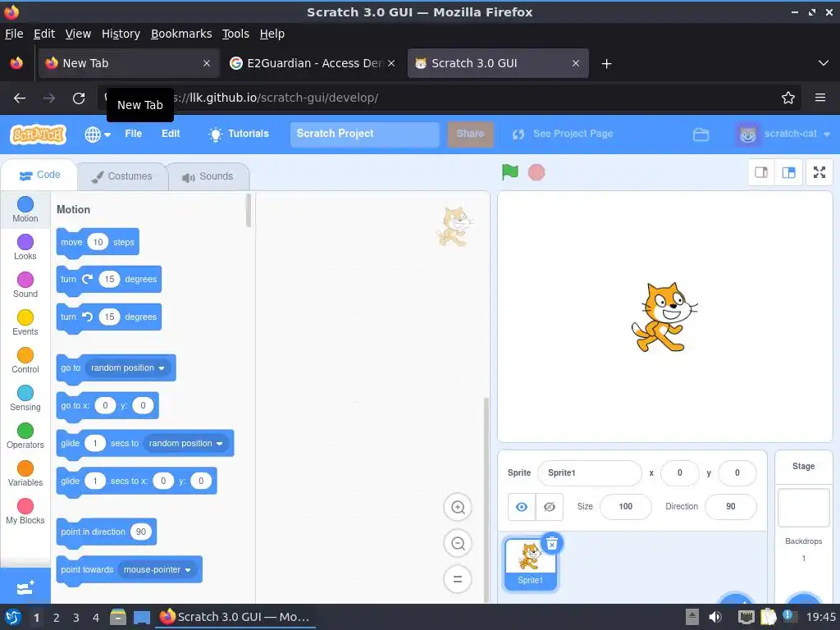Select the Variables block category
The width and height of the screenshot is (840, 630).
pos(25,473)
